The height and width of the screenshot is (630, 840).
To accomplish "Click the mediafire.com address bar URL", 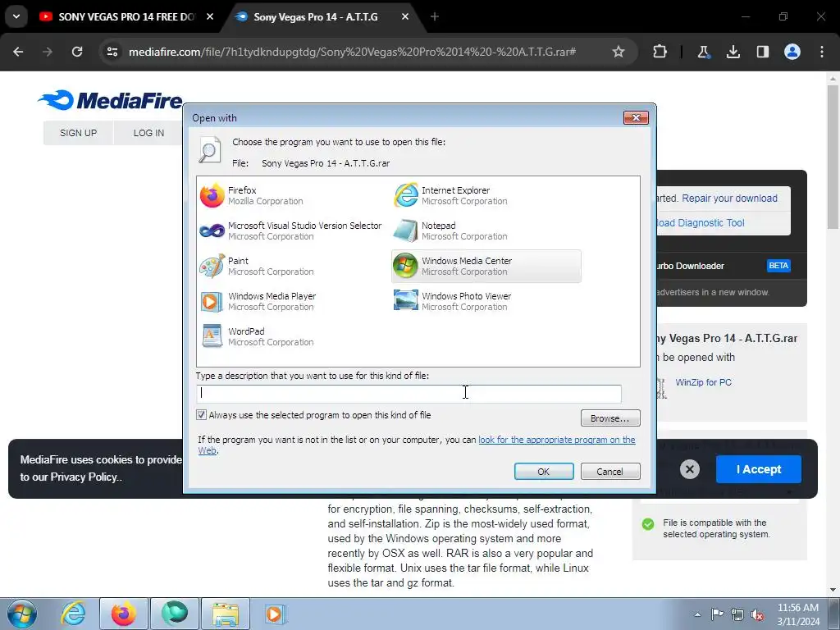I will (352, 52).
